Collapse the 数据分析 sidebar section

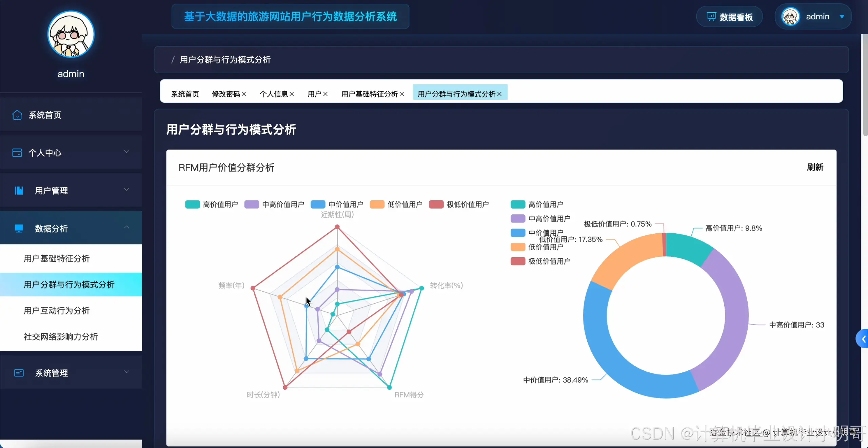point(127,228)
